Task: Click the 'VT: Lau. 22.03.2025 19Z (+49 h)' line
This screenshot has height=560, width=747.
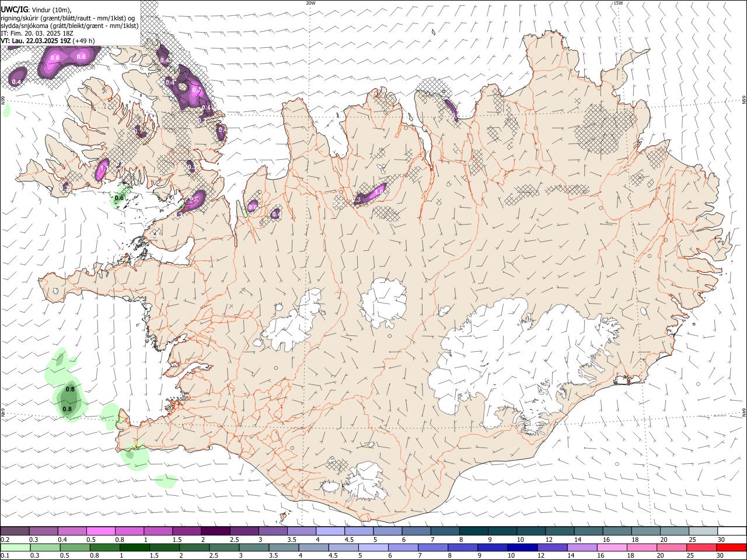Action: click(x=48, y=41)
